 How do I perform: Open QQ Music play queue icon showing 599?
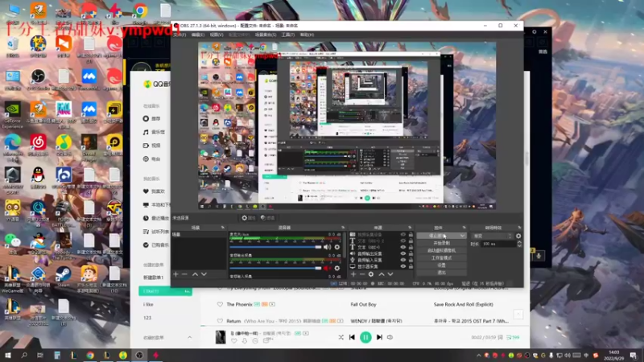pyautogui.click(x=513, y=337)
